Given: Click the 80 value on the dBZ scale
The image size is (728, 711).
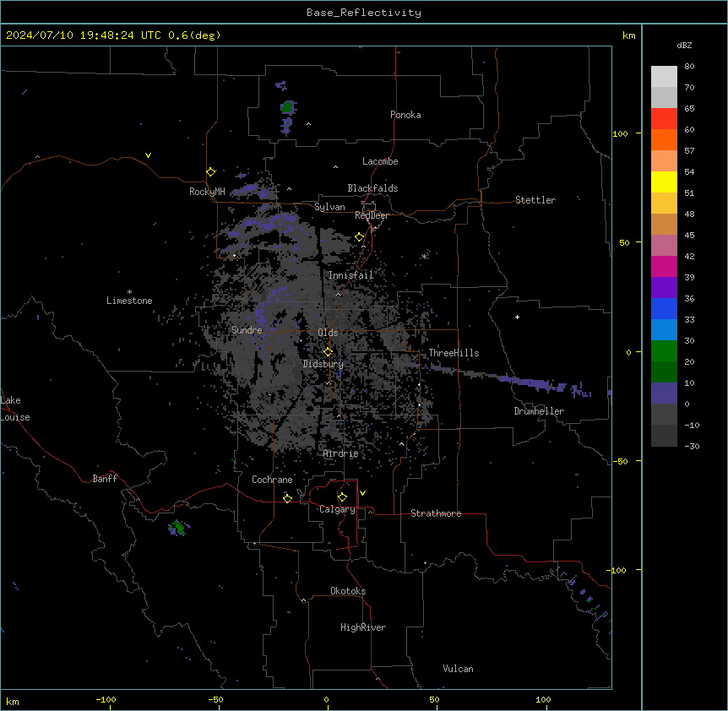Looking at the screenshot, I should (x=689, y=67).
